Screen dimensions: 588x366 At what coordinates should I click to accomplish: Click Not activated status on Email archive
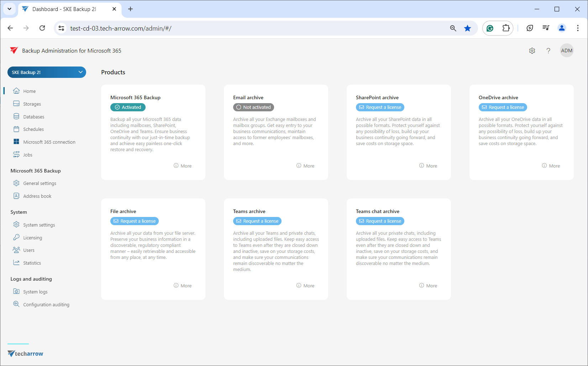pos(253,107)
